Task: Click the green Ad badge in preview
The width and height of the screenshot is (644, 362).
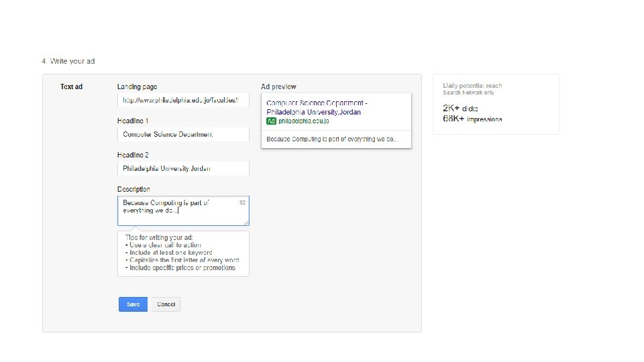Action: (271, 121)
